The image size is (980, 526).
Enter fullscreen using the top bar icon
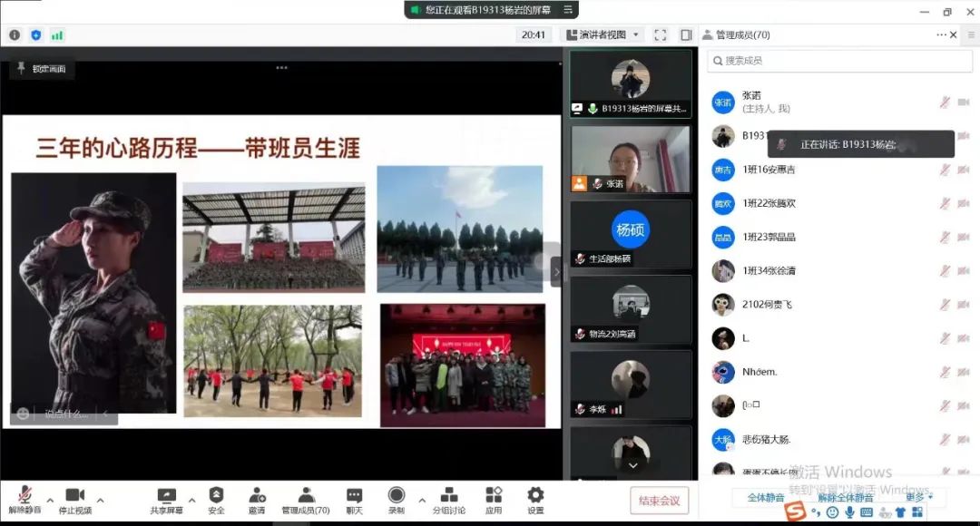[x=660, y=34]
